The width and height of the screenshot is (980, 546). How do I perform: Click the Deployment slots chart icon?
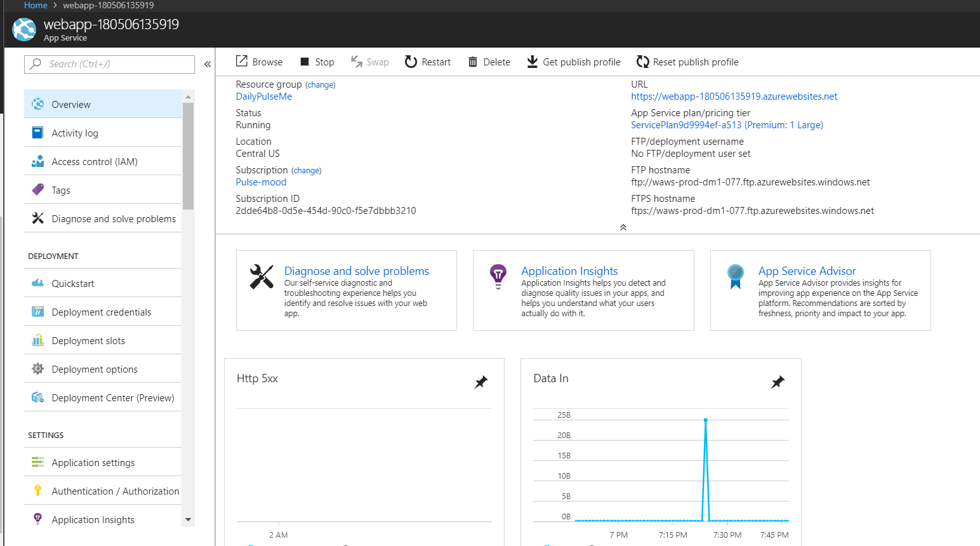[38, 340]
